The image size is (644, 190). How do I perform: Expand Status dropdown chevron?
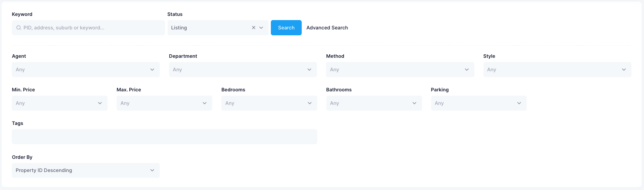[261, 28]
